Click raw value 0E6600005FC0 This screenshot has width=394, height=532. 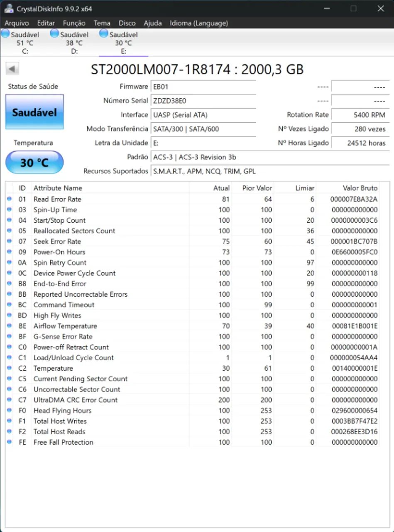(354, 252)
